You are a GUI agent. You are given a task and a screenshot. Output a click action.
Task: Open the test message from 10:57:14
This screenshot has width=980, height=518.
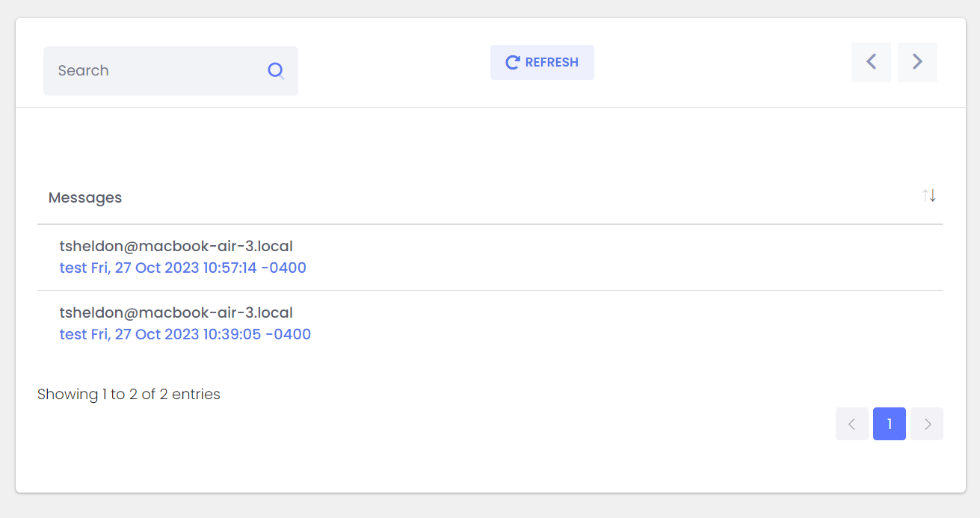(x=183, y=268)
